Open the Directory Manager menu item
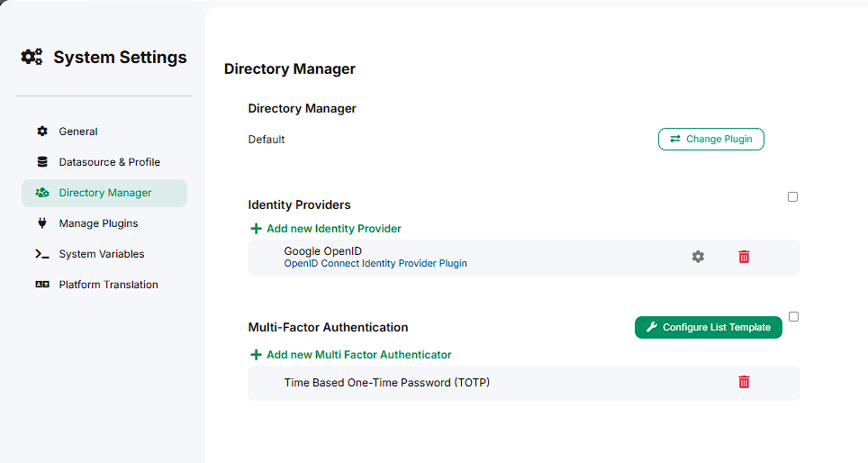868x463 pixels. point(104,193)
